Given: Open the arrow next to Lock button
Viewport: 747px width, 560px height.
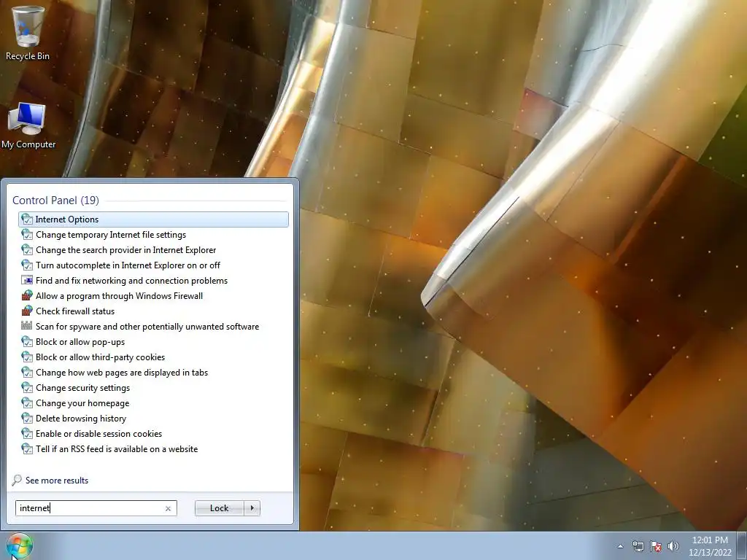Looking at the screenshot, I should pos(252,508).
